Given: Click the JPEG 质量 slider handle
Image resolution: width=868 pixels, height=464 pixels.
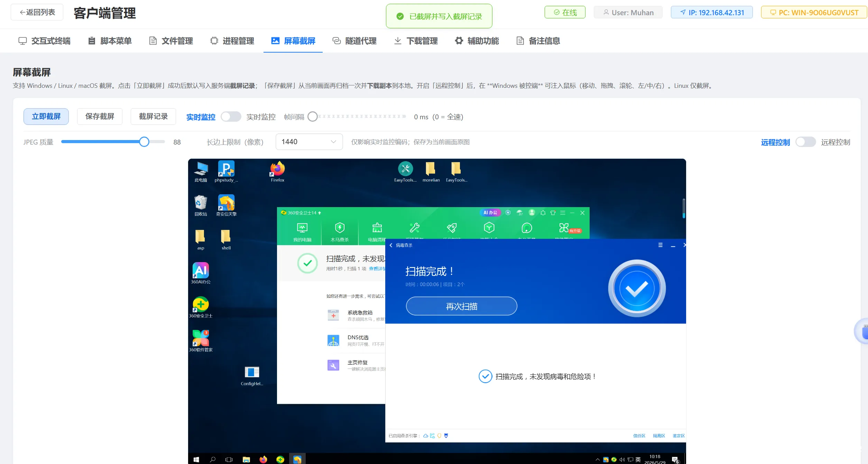Looking at the screenshot, I should point(144,142).
